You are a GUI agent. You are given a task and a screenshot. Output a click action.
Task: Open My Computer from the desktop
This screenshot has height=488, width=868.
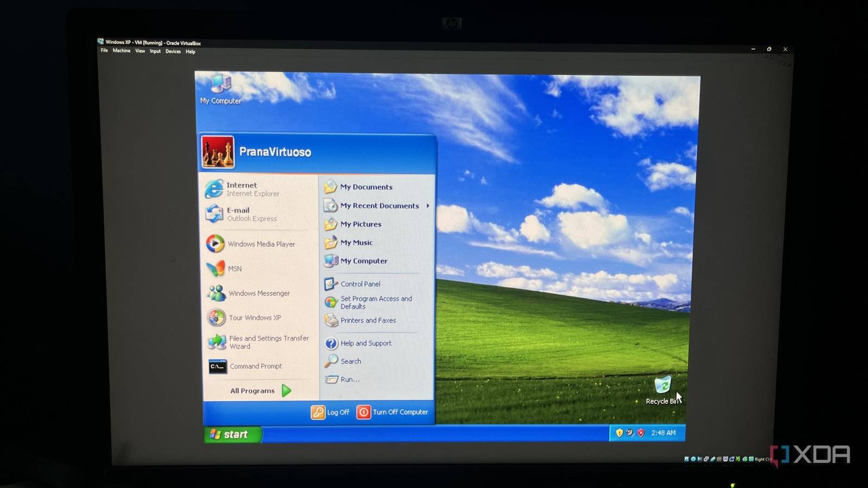(220, 87)
